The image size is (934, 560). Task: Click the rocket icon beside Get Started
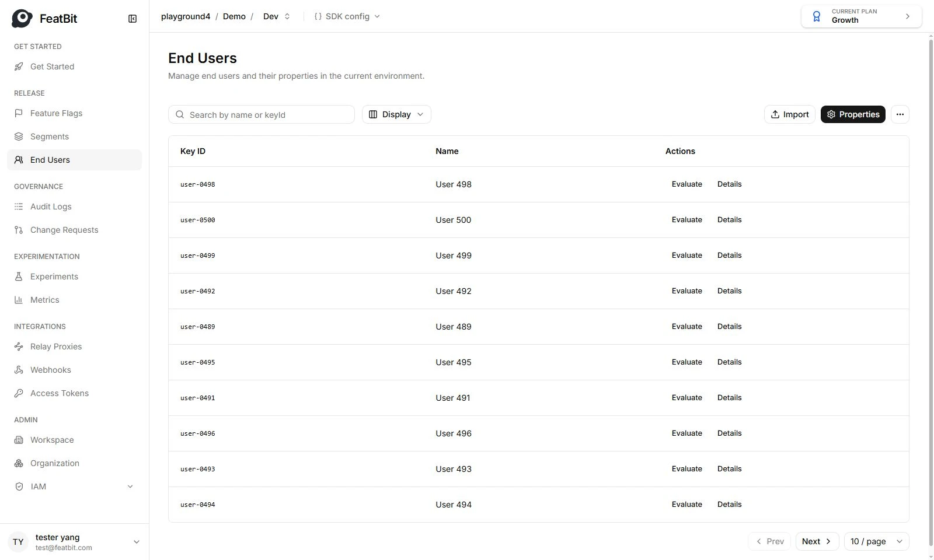(x=19, y=66)
